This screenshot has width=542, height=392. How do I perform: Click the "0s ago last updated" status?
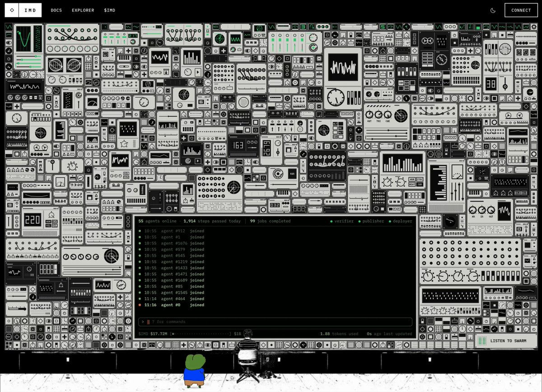[x=389, y=334]
